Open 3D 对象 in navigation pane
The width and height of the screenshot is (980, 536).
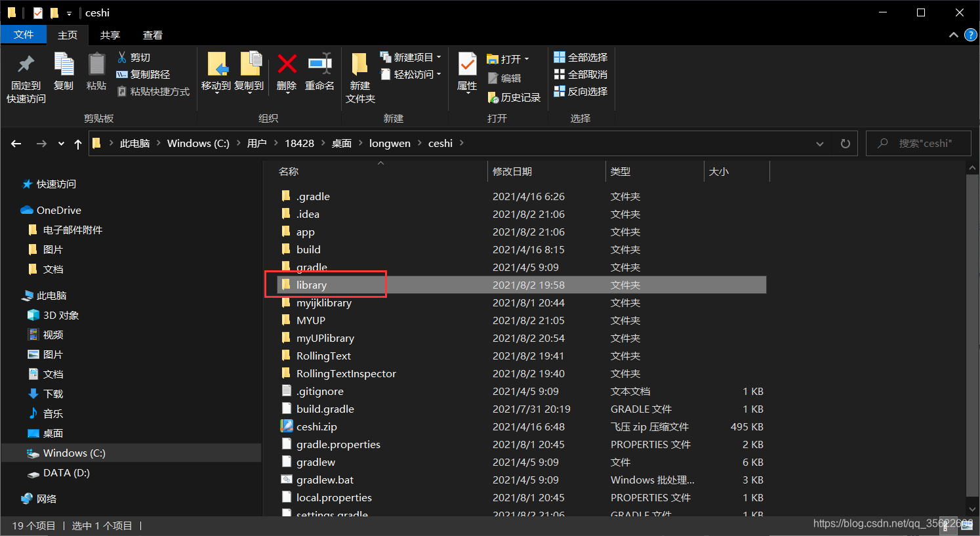pos(53,316)
